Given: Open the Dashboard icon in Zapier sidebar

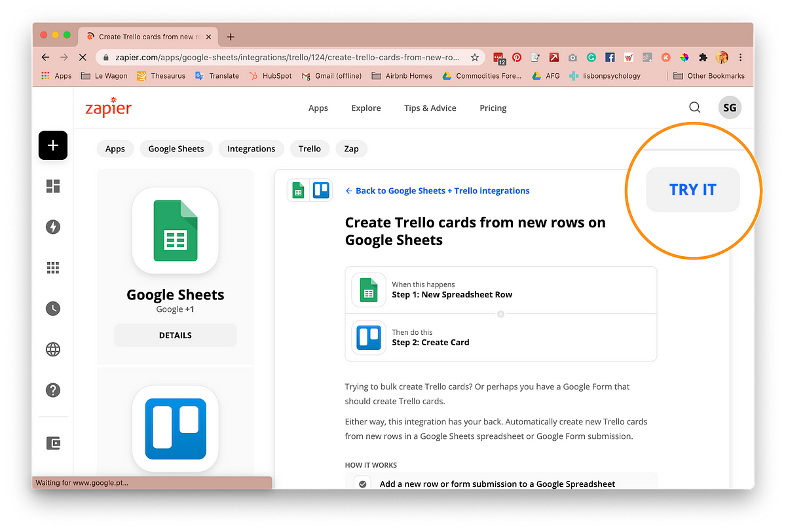Looking at the screenshot, I should pos(53,187).
